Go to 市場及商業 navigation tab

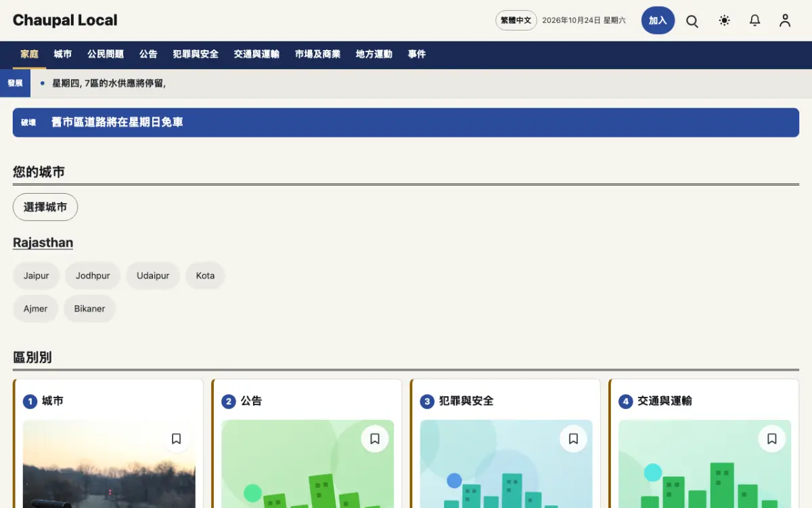click(x=317, y=54)
